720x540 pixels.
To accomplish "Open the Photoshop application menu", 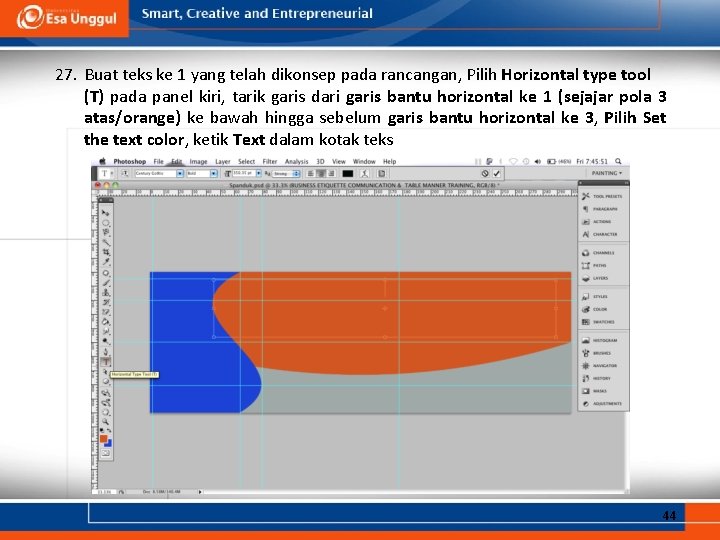I will (129, 162).
